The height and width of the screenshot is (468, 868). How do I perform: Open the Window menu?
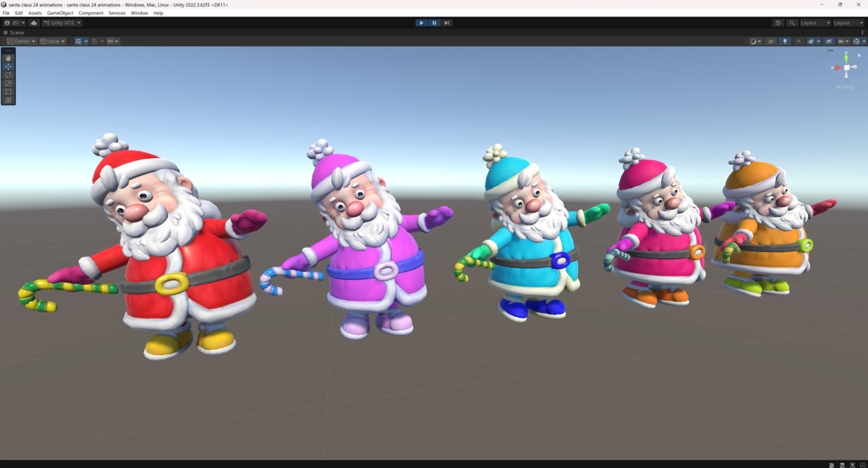pyautogui.click(x=140, y=13)
